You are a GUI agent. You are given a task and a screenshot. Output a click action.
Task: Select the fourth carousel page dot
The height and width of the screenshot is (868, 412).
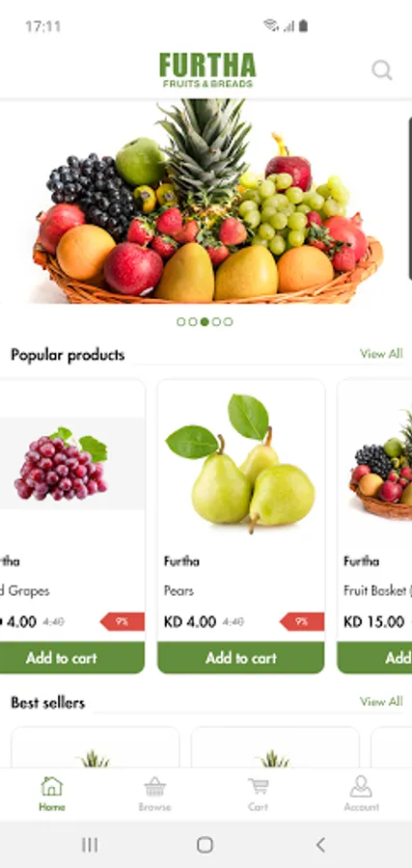[216, 321]
